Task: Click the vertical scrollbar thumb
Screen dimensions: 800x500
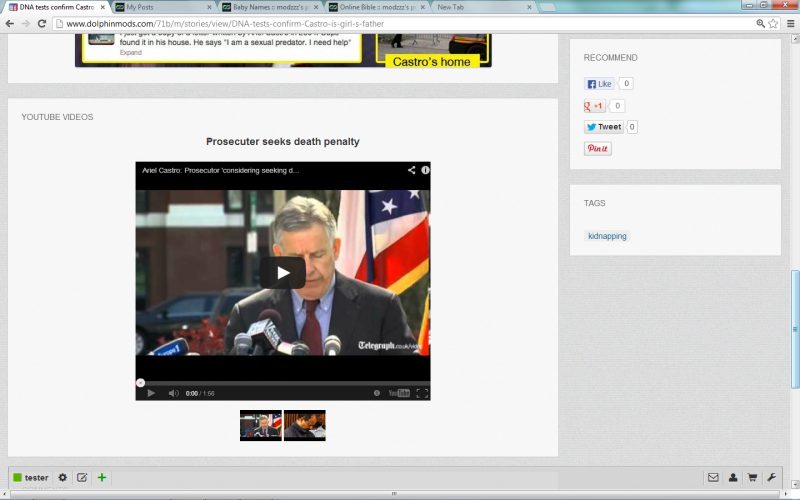Action: click(795, 330)
